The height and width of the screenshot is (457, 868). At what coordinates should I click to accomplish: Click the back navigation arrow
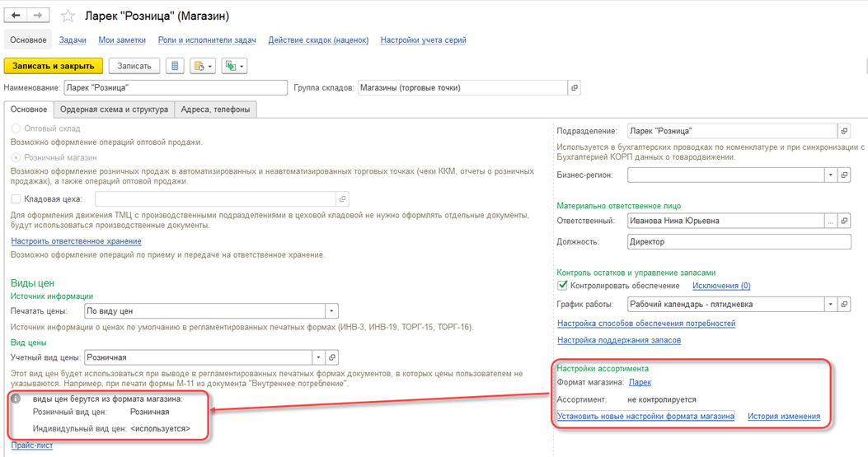click(x=16, y=16)
